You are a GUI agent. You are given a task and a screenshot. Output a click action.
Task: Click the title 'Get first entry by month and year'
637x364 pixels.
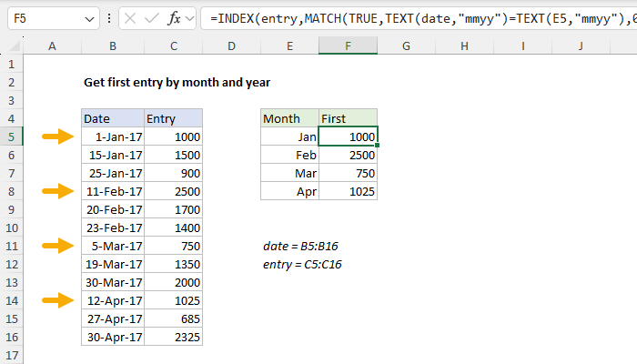pyautogui.click(x=177, y=83)
